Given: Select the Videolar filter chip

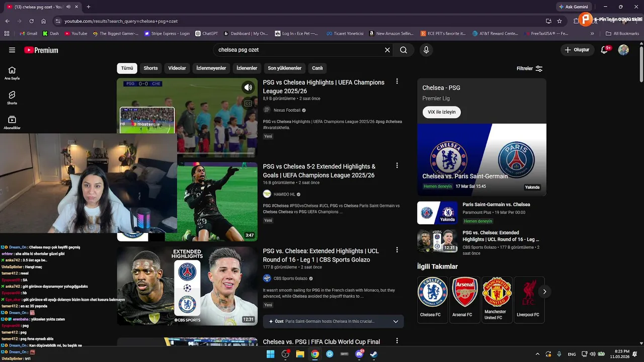Looking at the screenshot, I should point(177,68).
